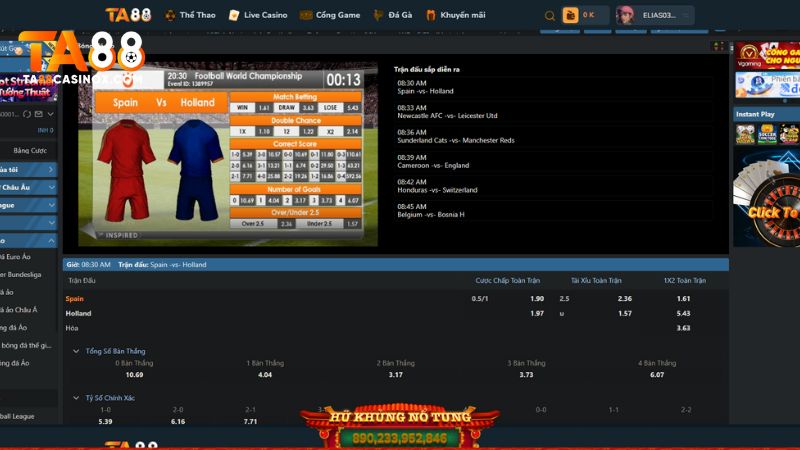Image resolution: width=800 pixels, height=450 pixels.
Task: Bet 2 Bàn Thắng odds 3.17
Action: [395, 375]
